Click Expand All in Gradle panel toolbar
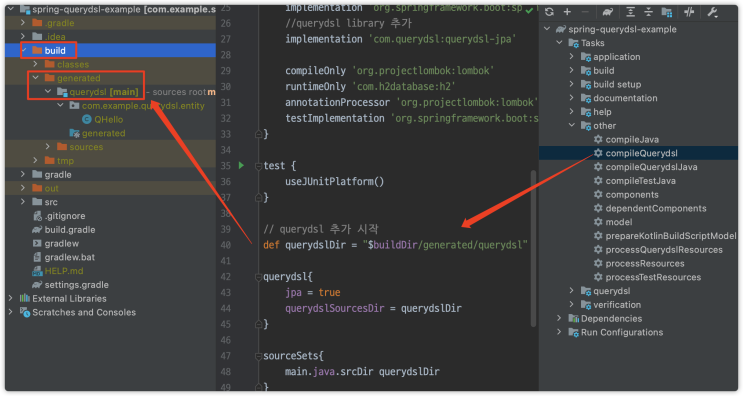The width and height of the screenshot is (743, 396). point(630,12)
